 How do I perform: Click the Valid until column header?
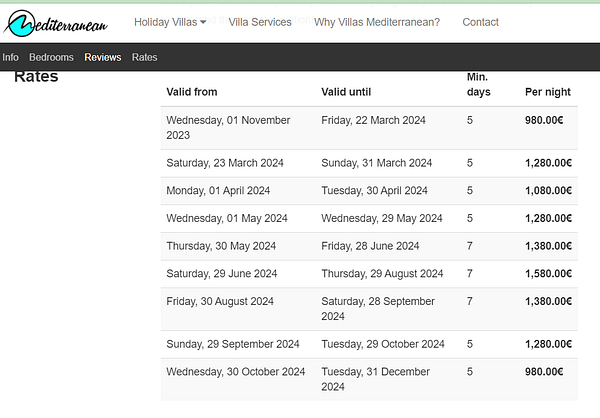click(347, 92)
